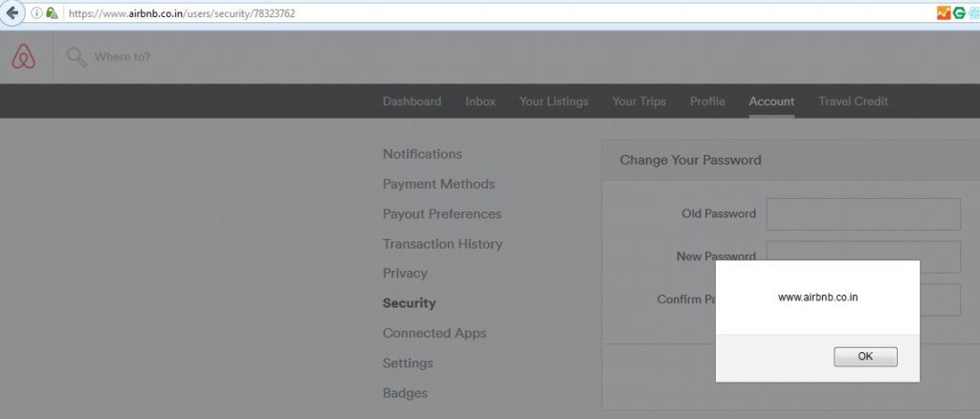Click the orange chart extension icon
This screenshot has height=419, width=980.
tap(944, 12)
